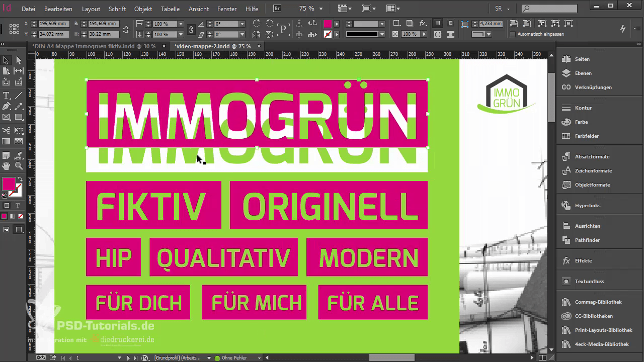644x362 pixels.
Task: Pick the Zoom magnifier tool
Action: pyautogui.click(x=19, y=166)
